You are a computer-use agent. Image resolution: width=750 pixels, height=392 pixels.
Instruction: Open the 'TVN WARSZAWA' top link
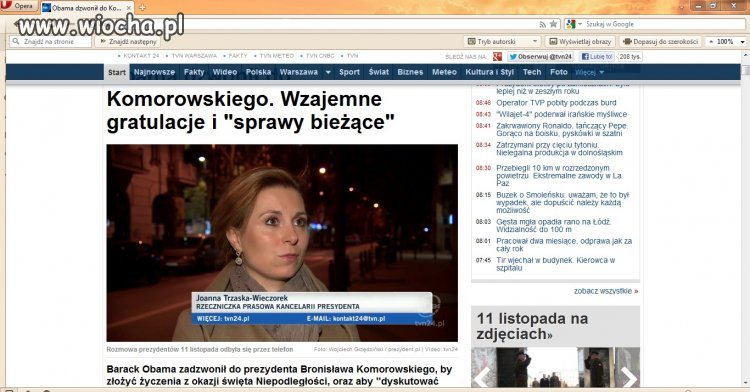point(194,56)
